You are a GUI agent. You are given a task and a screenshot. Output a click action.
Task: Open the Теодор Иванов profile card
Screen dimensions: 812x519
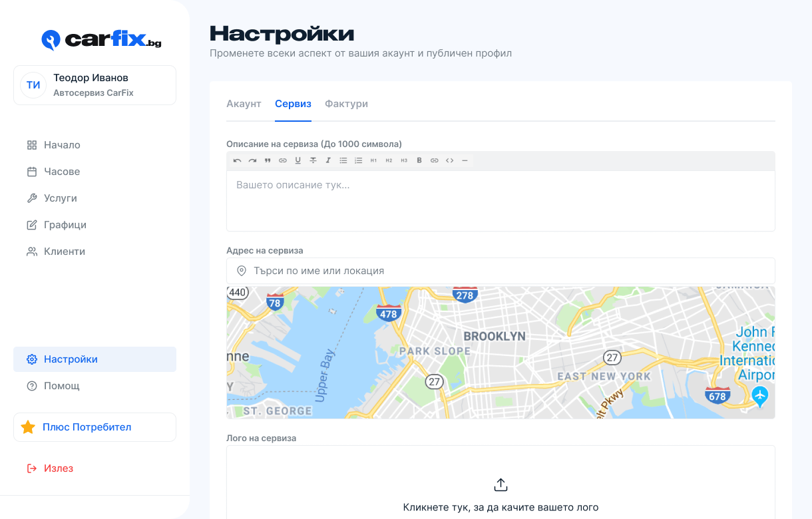point(95,85)
